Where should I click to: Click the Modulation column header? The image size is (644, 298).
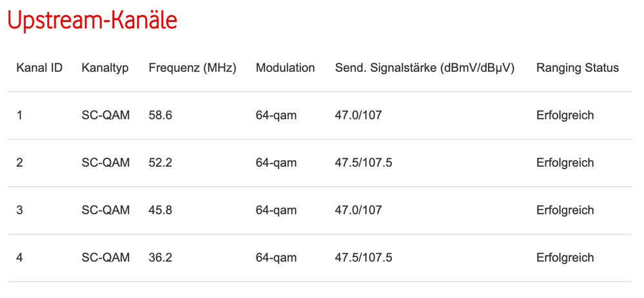click(x=285, y=68)
